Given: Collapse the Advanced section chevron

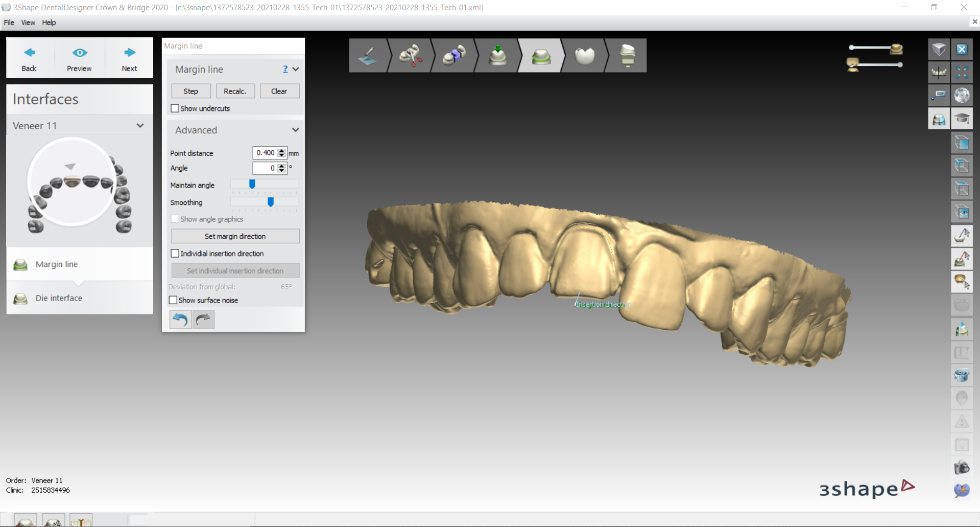Looking at the screenshot, I should click(296, 130).
